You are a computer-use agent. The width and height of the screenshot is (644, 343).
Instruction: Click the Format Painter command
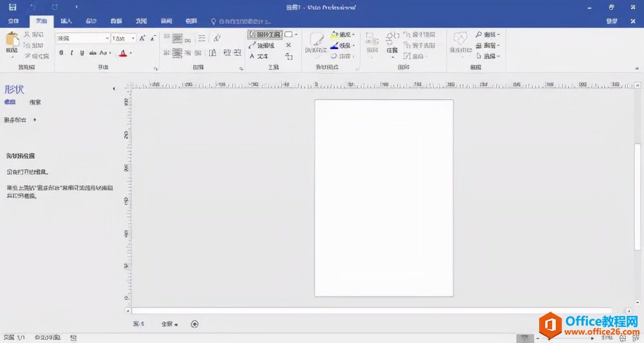coord(36,56)
